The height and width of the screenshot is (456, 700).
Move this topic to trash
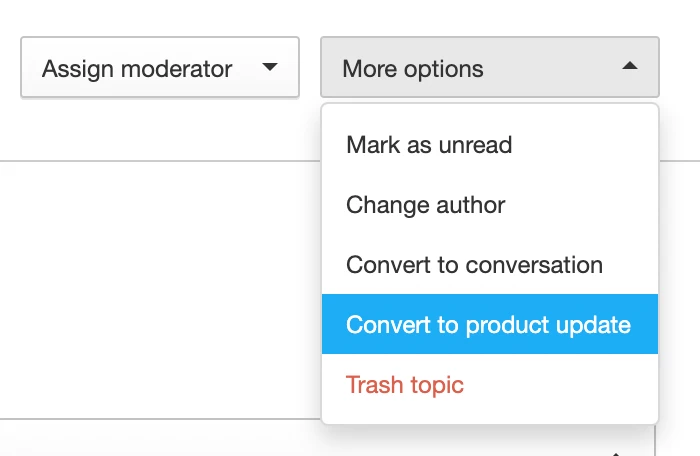pos(490,385)
